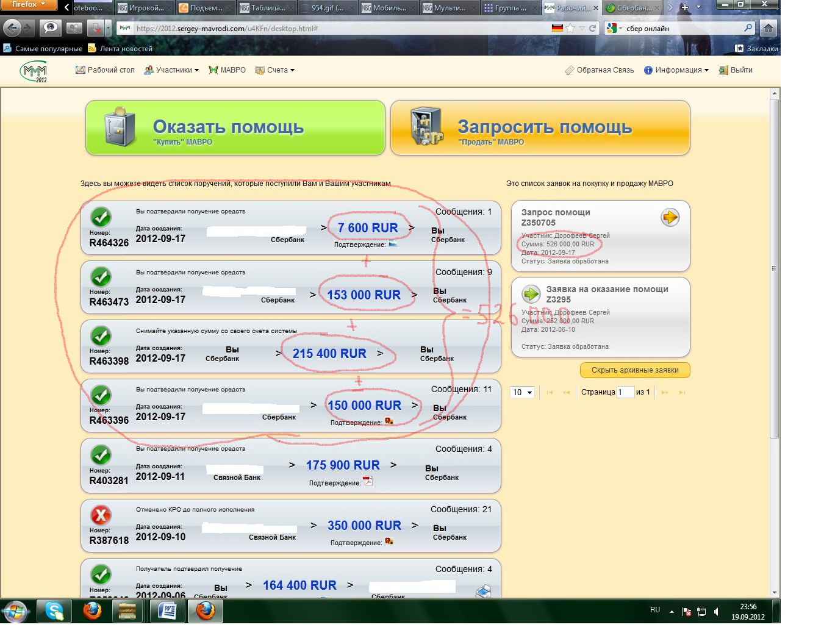This screenshot has height=644, width=824.
Task: Click the order number R403281
Action: pos(109,481)
